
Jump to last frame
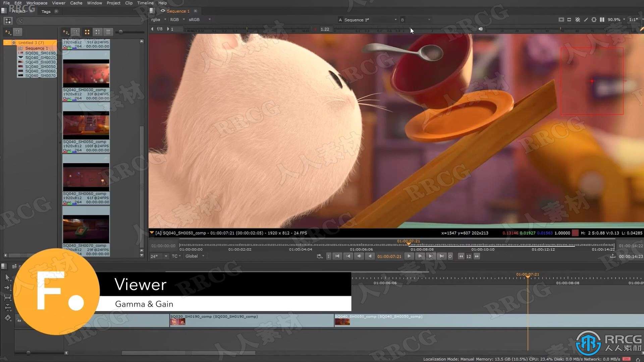[441, 256]
